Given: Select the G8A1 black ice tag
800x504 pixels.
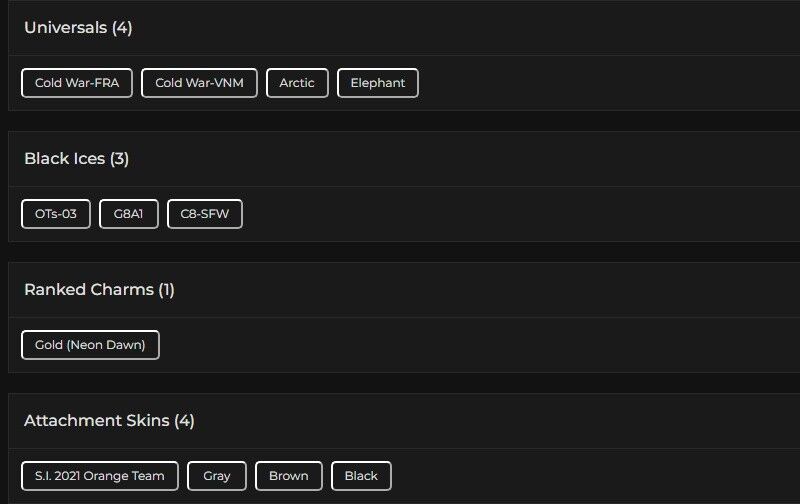Looking at the screenshot, I should 129,214.
